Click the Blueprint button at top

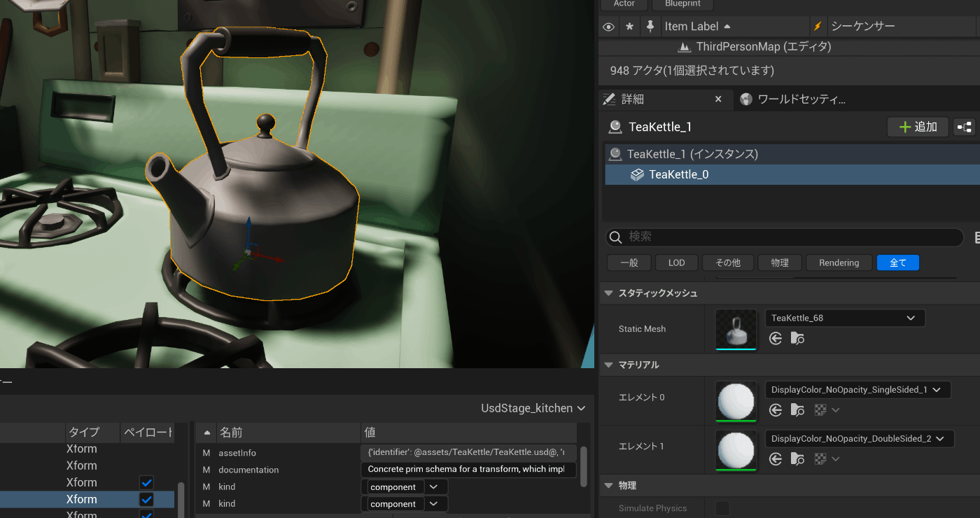(682, 4)
